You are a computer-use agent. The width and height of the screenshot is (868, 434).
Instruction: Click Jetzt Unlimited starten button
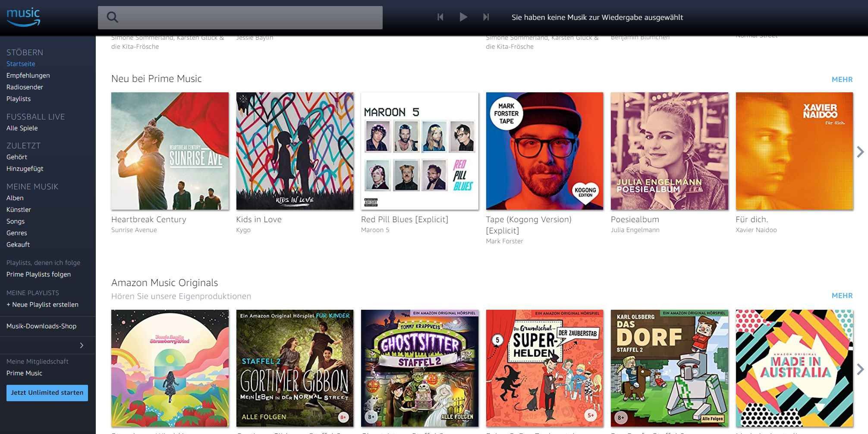click(47, 393)
